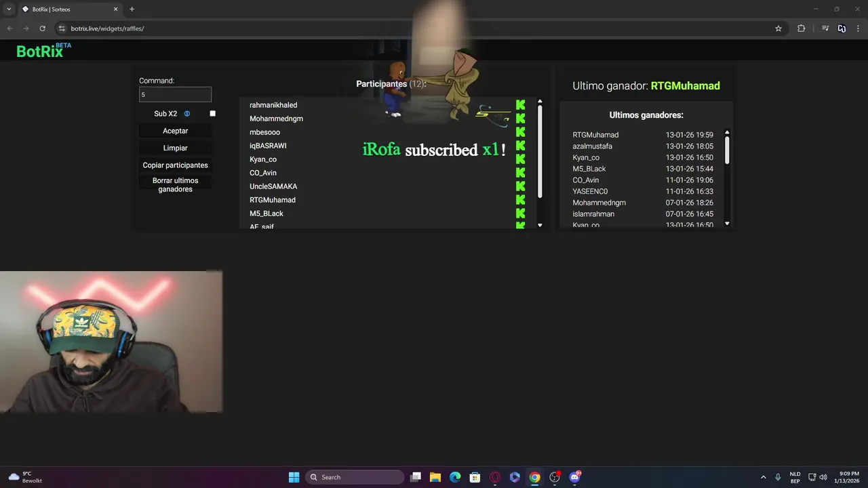868x488 pixels.
Task: Click azalmustafa in the winners list
Action: (593, 146)
